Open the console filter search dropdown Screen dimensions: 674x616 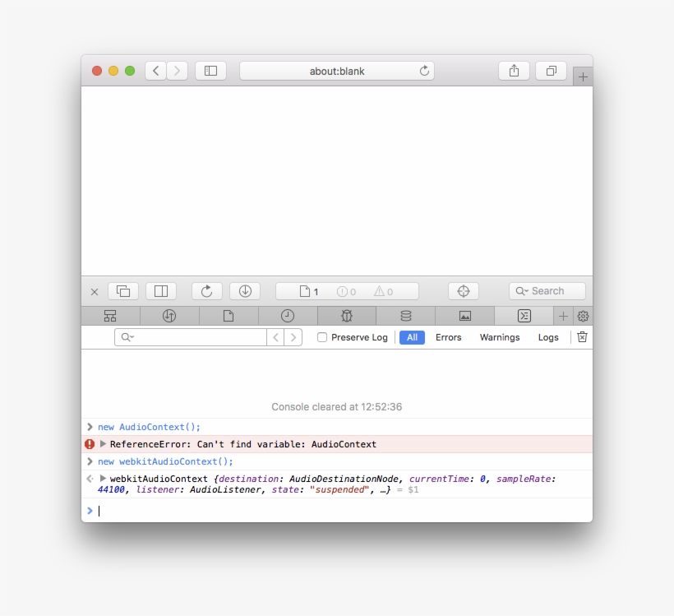(x=127, y=337)
